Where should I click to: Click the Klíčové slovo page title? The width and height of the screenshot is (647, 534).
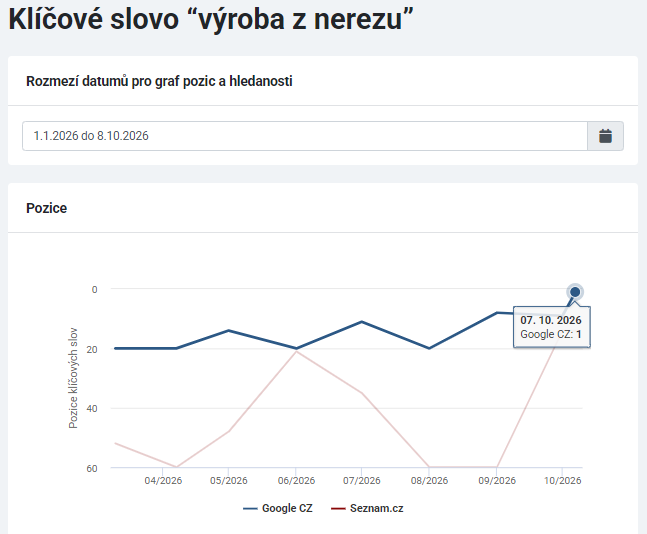point(211,19)
